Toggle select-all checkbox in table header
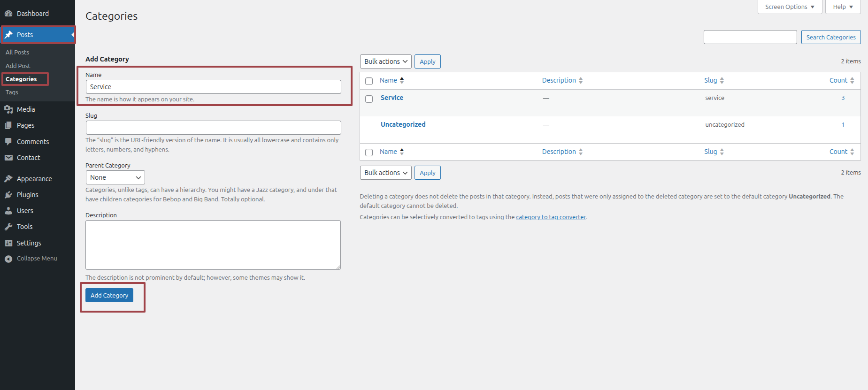868x390 pixels. coord(369,81)
